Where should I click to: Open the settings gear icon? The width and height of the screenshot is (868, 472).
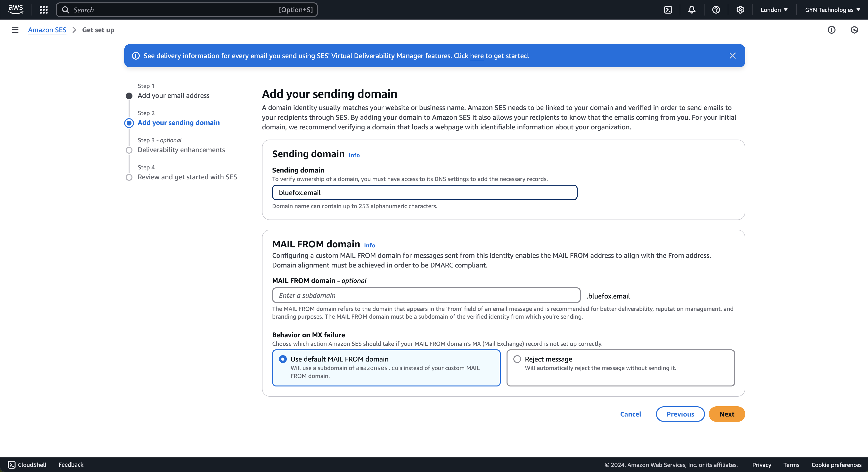(x=740, y=10)
